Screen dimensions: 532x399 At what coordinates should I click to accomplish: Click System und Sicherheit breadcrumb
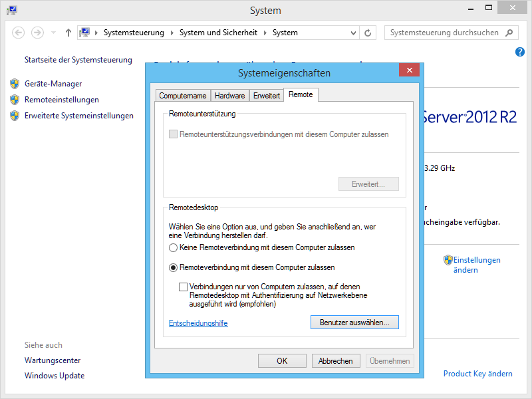218,33
